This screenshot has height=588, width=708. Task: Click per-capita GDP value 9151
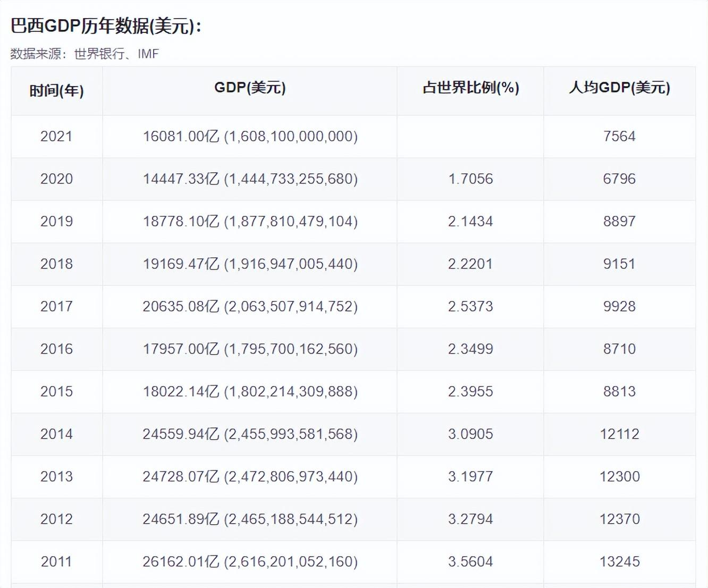[619, 264]
